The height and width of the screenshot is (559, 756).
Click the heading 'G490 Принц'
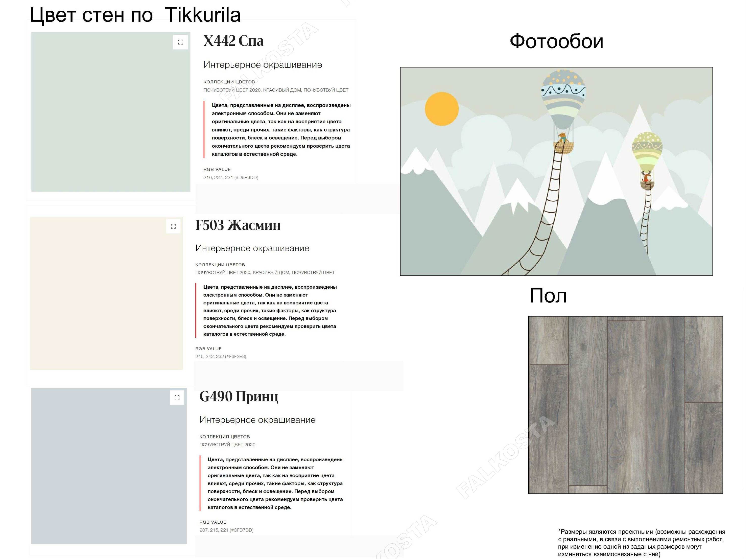click(x=239, y=397)
